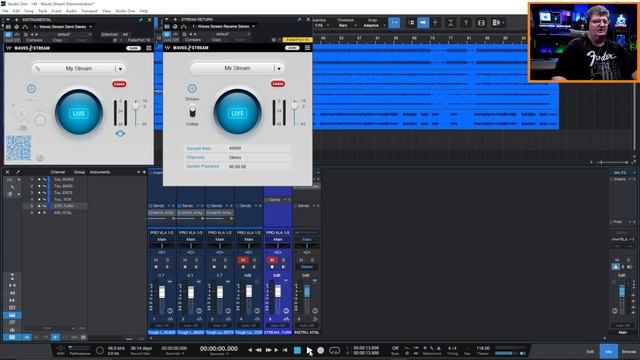Open My Stream dropdown in INSTRUMENTAL plugin

point(120,69)
